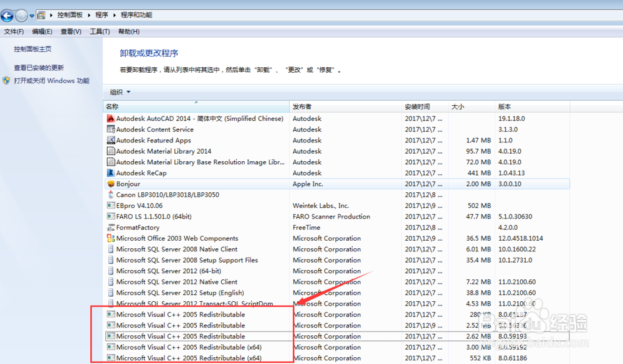Click FARO Scanner Production publisher cell
Image resolution: width=623 pixels, height=364 pixels.
coord(331,217)
